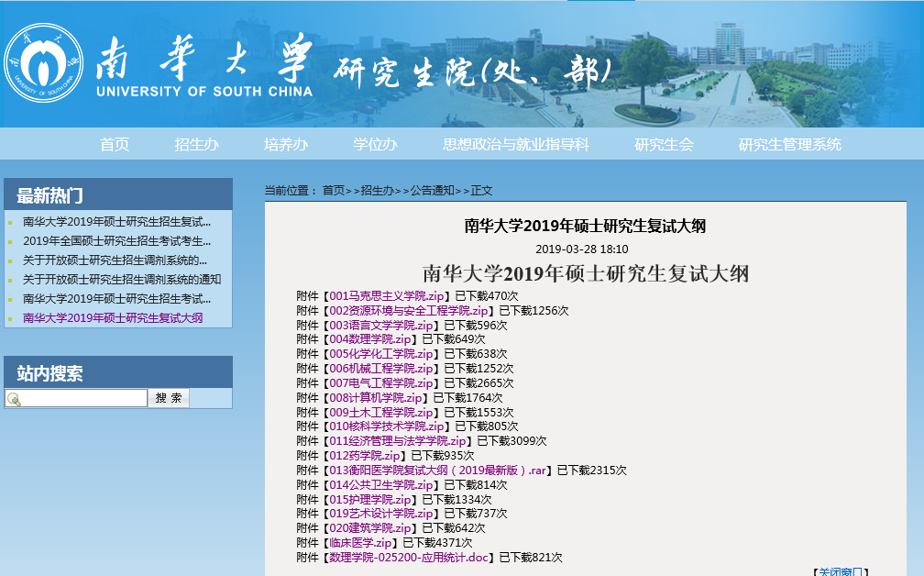The image size is (924, 576).
Task: Select 学位办 from the top menu
Action: click(375, 144)
